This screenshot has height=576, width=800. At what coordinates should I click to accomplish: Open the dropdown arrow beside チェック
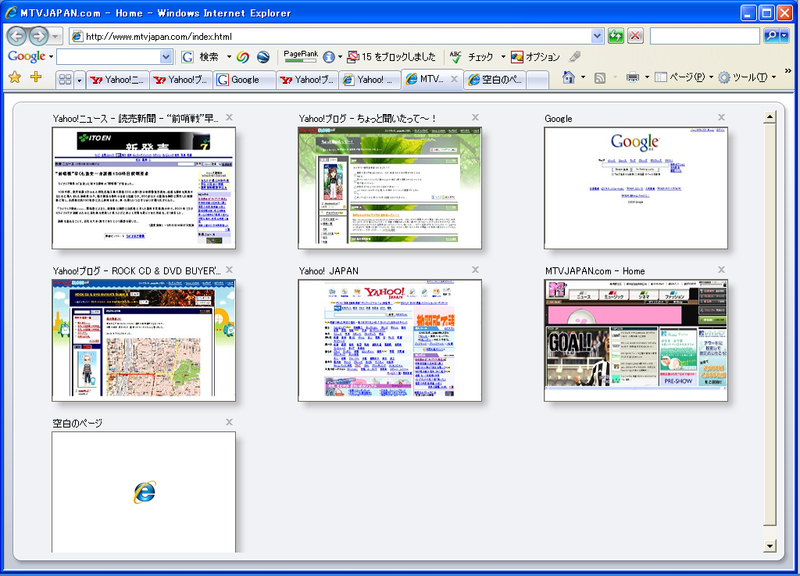click(503, 57)
